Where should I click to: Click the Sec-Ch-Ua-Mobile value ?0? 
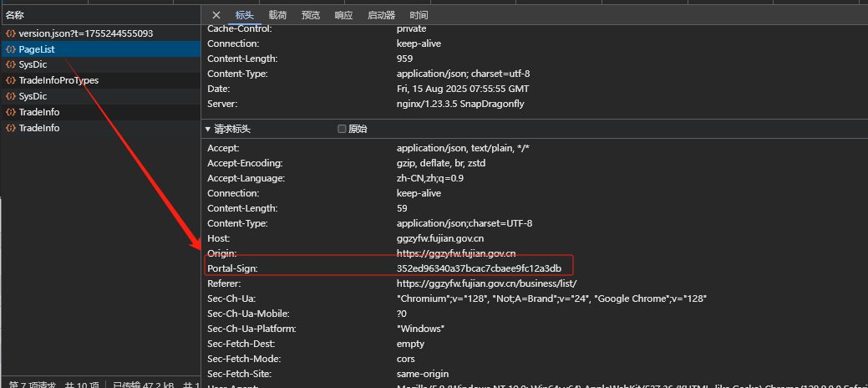click(x=401, y=314)
